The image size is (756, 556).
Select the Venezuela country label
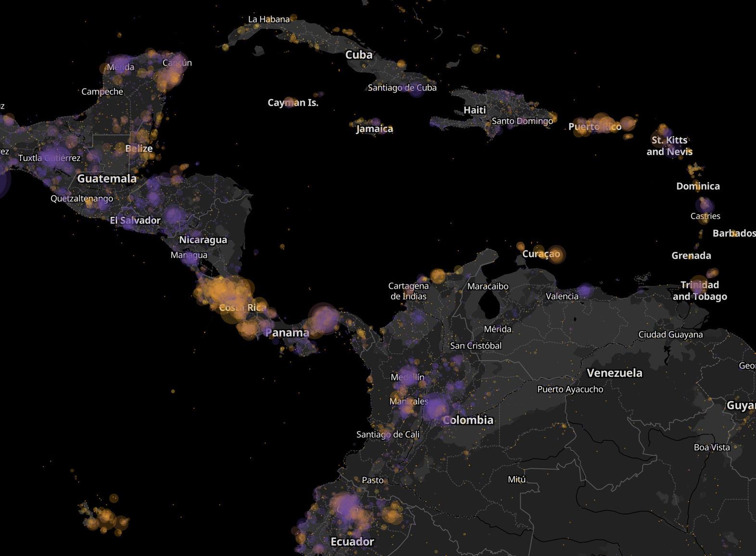[615, 373]
